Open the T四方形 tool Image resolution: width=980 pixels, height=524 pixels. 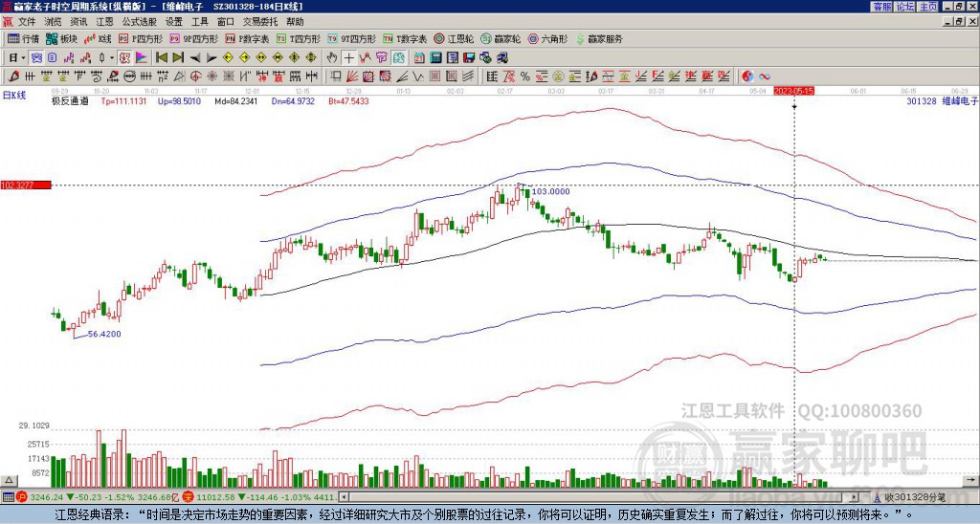(299, 38)
